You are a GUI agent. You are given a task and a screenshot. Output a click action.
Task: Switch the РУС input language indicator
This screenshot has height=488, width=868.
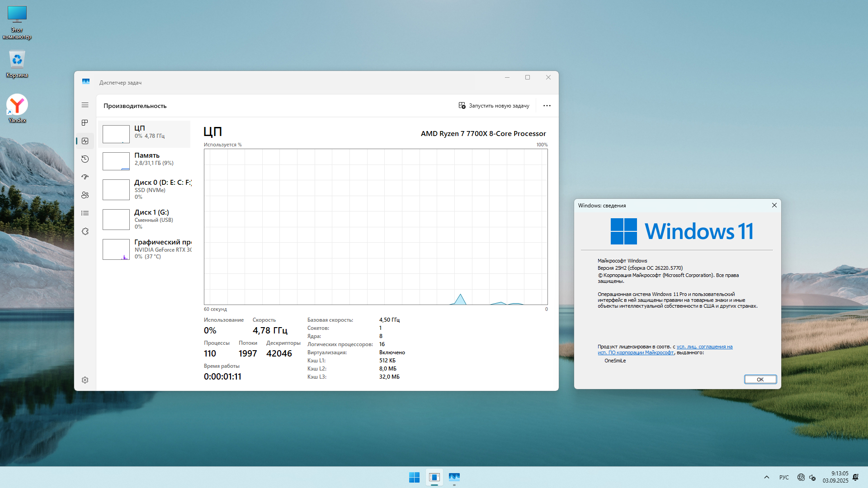[x=784, y=477]
